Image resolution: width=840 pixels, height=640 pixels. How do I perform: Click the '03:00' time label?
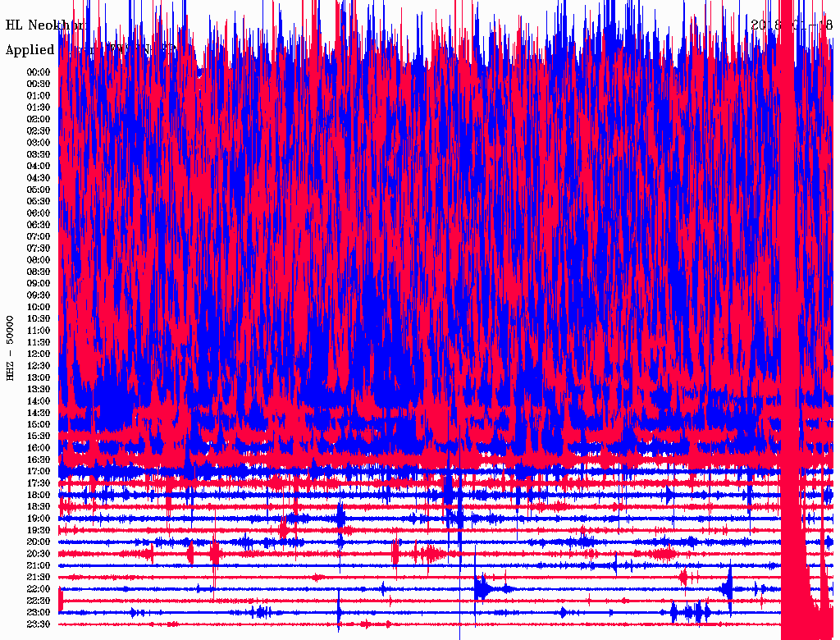39,143
